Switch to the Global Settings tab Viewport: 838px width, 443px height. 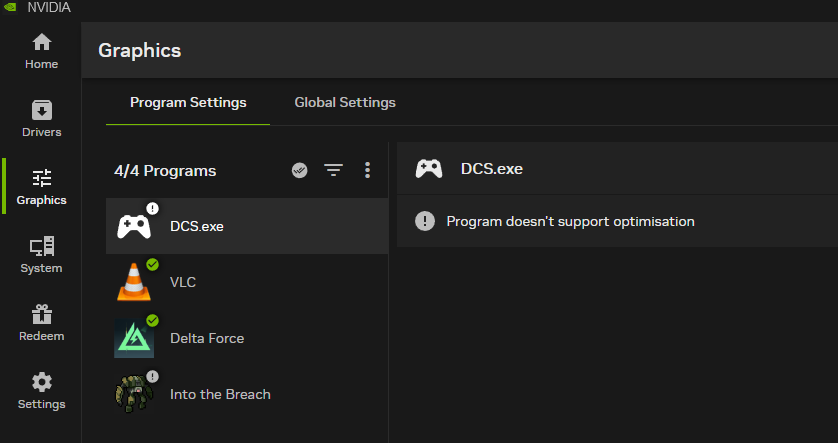[x=345, y=103]
